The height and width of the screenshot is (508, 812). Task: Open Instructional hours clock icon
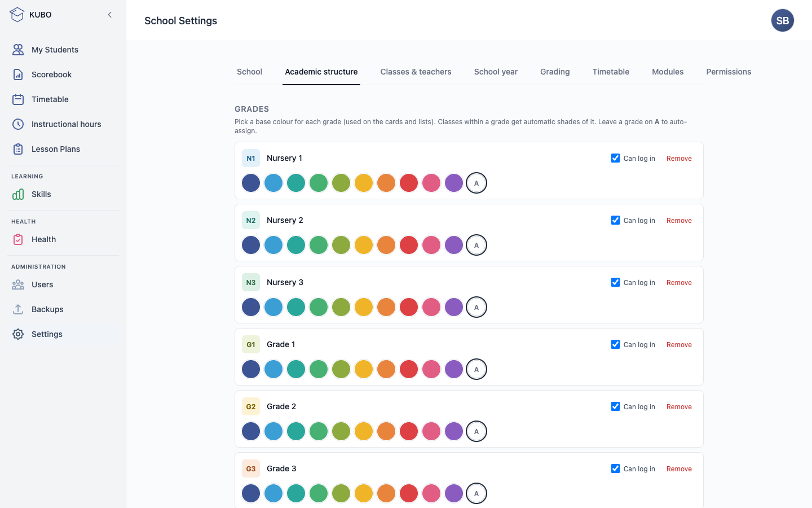coord(18,124)
